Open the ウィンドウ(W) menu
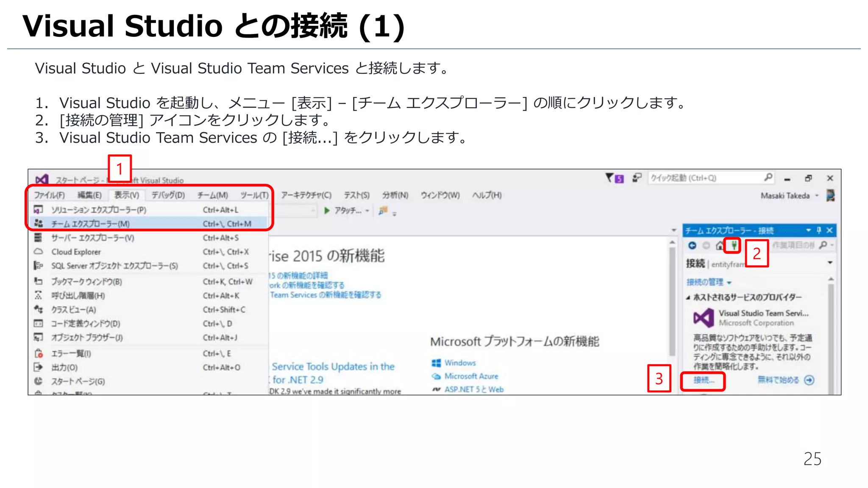 [440, 195]
